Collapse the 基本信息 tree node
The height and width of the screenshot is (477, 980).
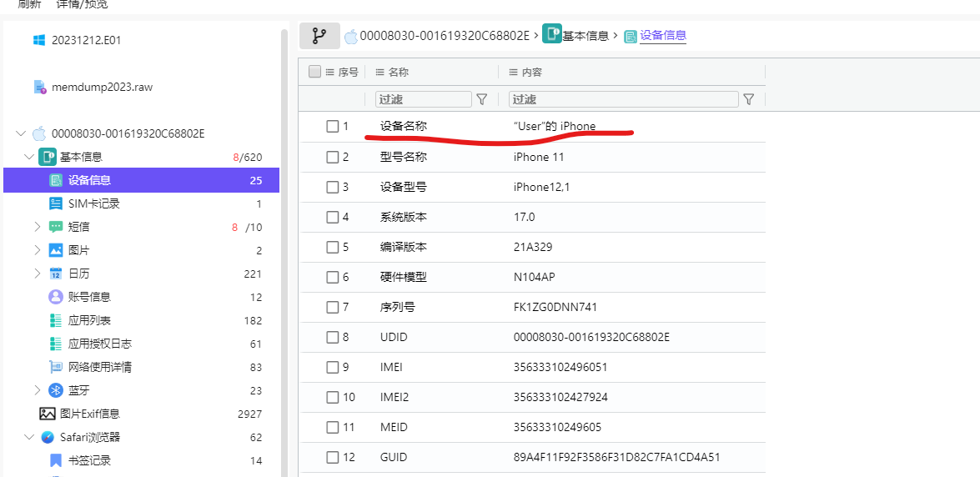click(29, 156)
